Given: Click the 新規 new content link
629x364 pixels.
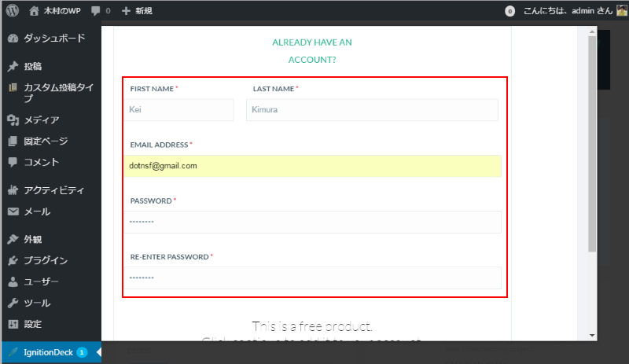Looking at the screenshot, I should pyautogui.click(x=144, y=11).
